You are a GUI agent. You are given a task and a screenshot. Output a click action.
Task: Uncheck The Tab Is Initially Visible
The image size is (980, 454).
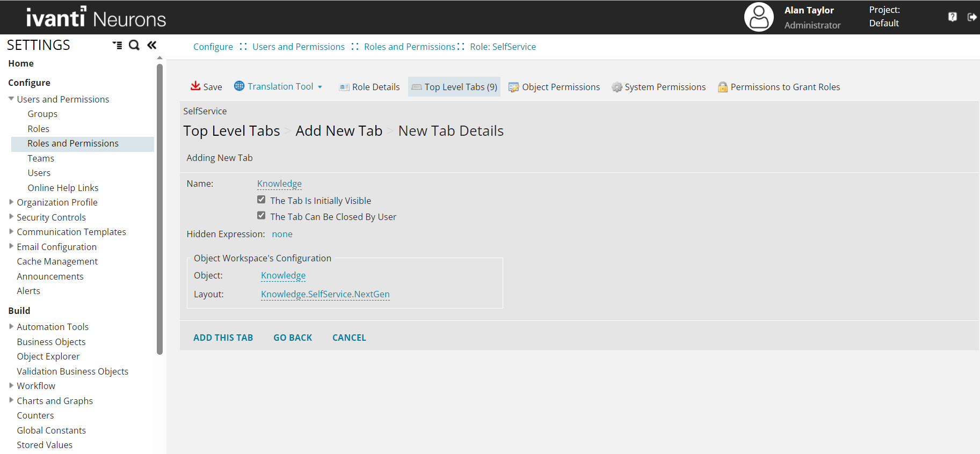[262, 200]
